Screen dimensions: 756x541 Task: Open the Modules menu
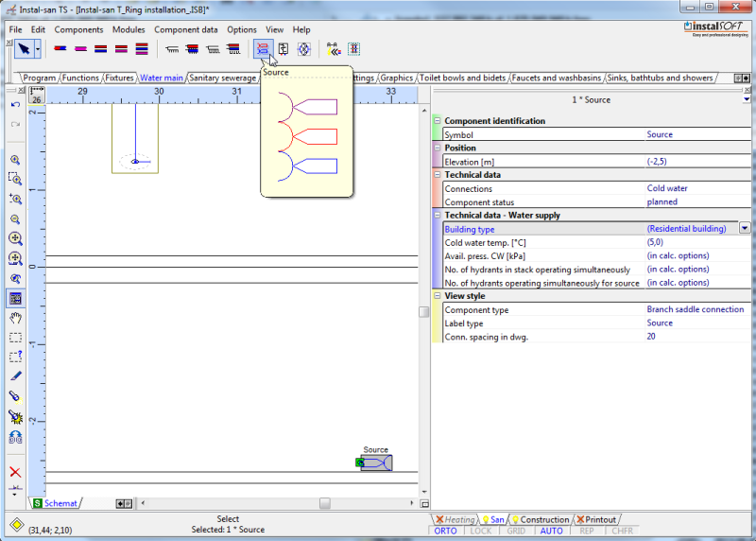[x=129, y=29]
